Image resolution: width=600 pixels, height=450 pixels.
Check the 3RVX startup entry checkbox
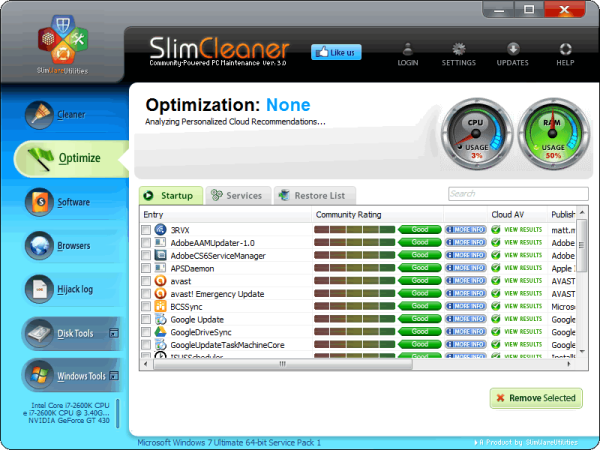click(146, 230)
